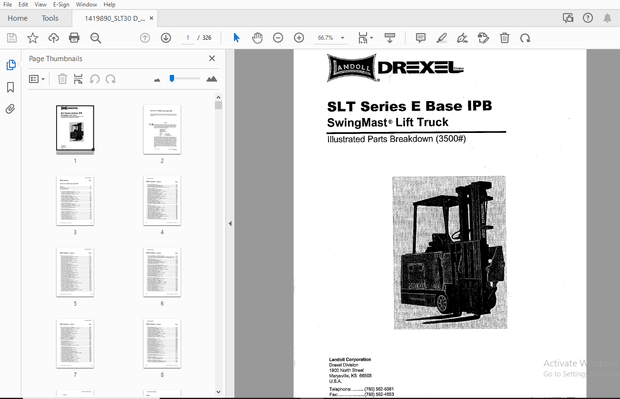This screenshot has height=399, width=620.
Task: Open the share review icon at top right
Action: [x=568, y=18]
